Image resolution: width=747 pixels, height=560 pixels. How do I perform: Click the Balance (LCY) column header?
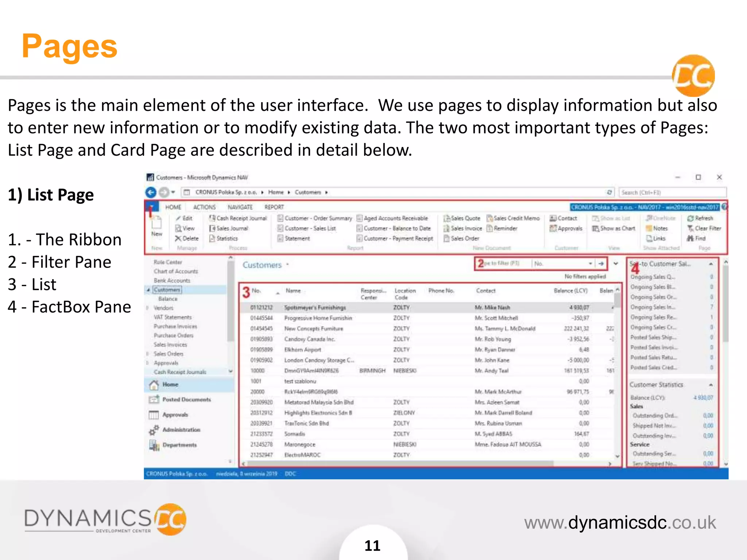pos(570,291)
